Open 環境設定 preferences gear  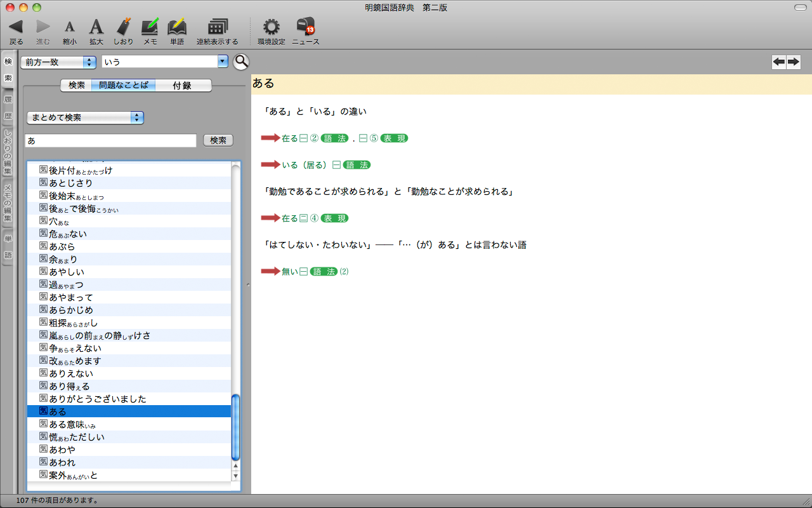coord(271,27)
